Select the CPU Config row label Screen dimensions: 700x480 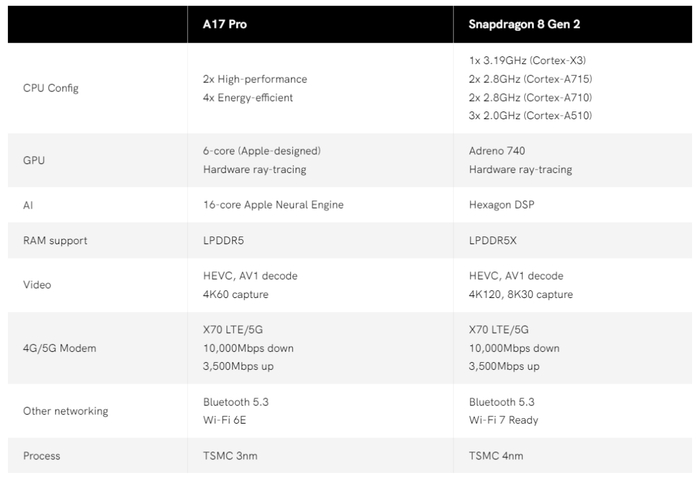[x=51, y=88]
